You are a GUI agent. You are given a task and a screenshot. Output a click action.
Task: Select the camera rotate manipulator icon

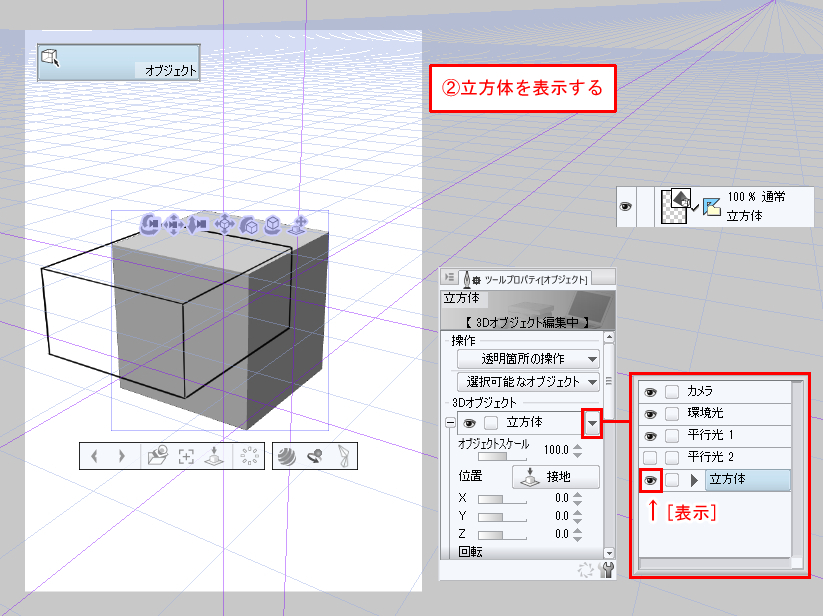coord(150,224)
